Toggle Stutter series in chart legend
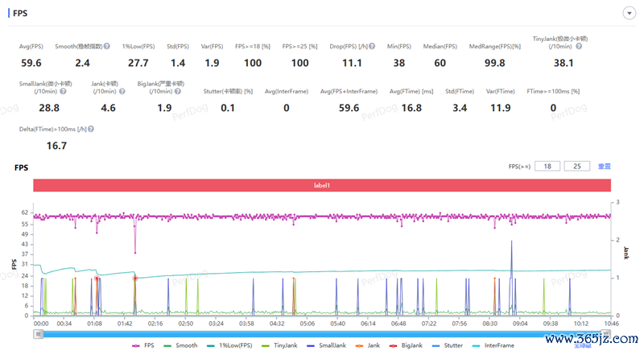This screenshot has height=351, width=644. (x=448, y=345)
